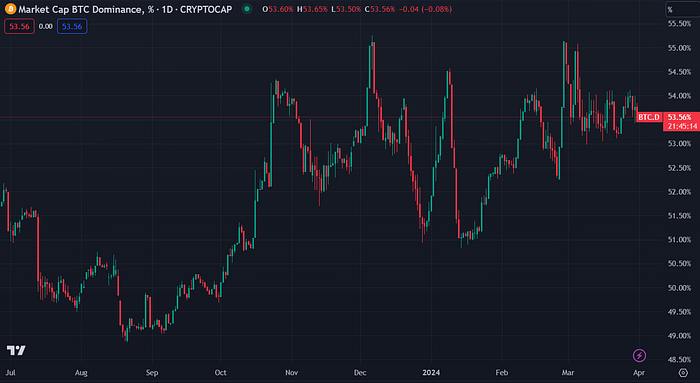Viewport: 700px width, 383px height.
Task: Click the 52.00% axis label
Action: pos(679,192)
